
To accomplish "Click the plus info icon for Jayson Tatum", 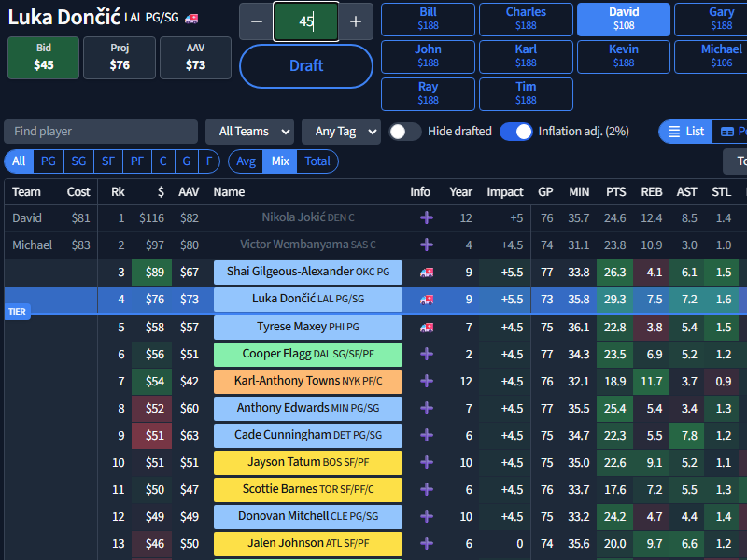I will [427, 462].
